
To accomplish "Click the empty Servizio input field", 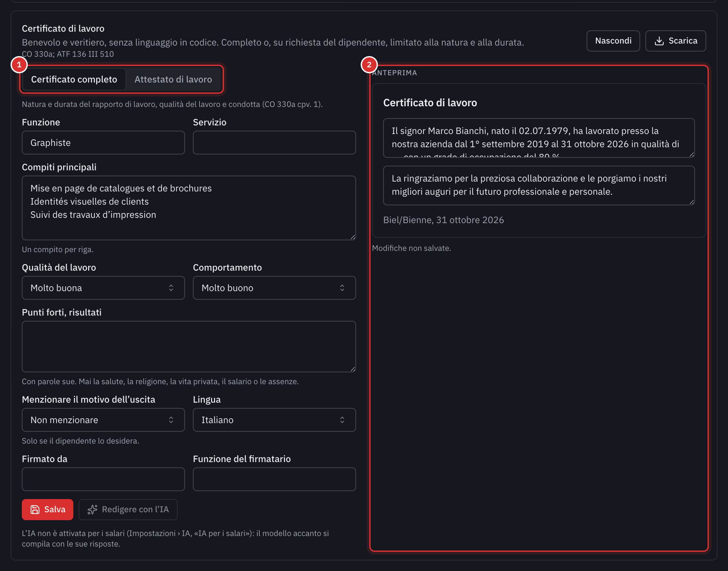I will (x=274, y=143).
